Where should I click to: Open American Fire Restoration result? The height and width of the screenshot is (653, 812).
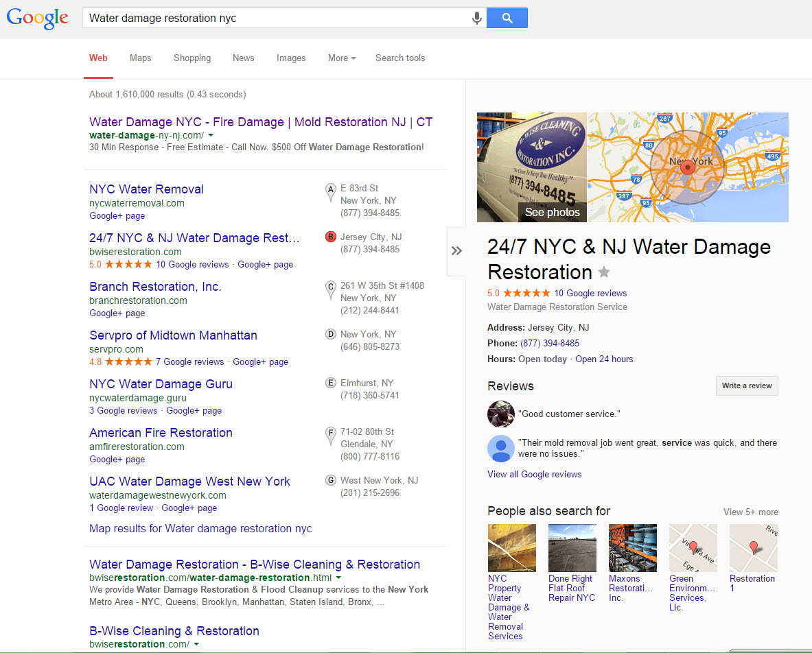click(x=161, y=433)
